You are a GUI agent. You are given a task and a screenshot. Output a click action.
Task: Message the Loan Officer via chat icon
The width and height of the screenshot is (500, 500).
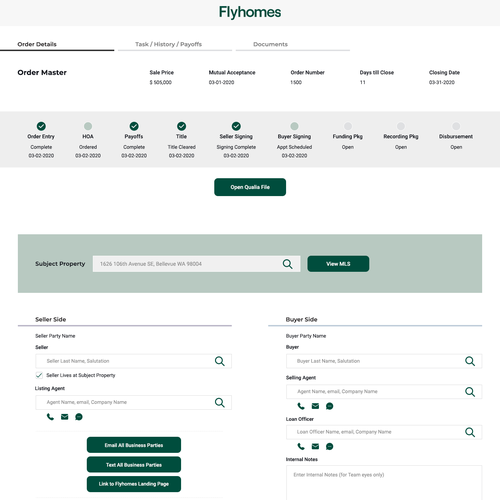(x=329, y=446)
